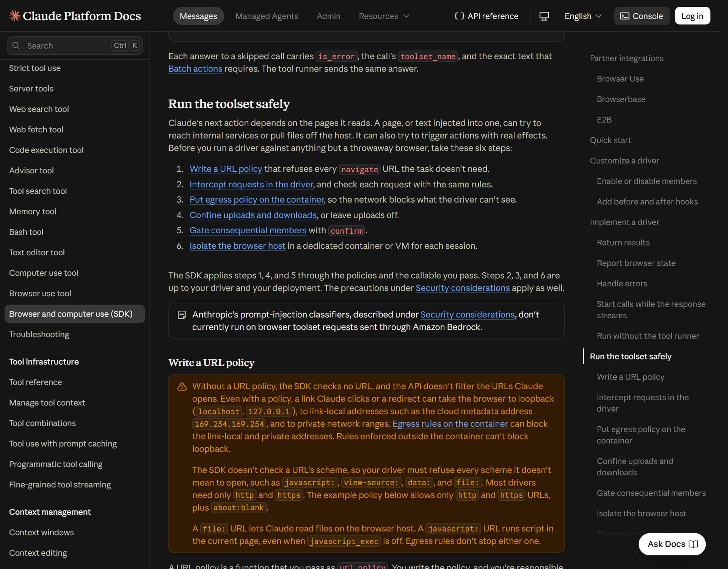728x569 pixels.
Task: Expand the Resources dropdown menu
Action: 384,16
